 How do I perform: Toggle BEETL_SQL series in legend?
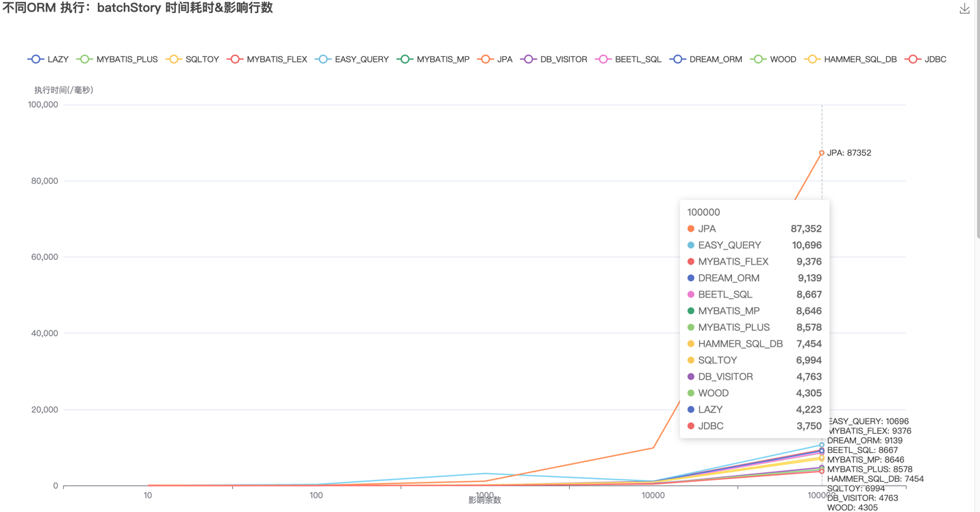[629, 60]
